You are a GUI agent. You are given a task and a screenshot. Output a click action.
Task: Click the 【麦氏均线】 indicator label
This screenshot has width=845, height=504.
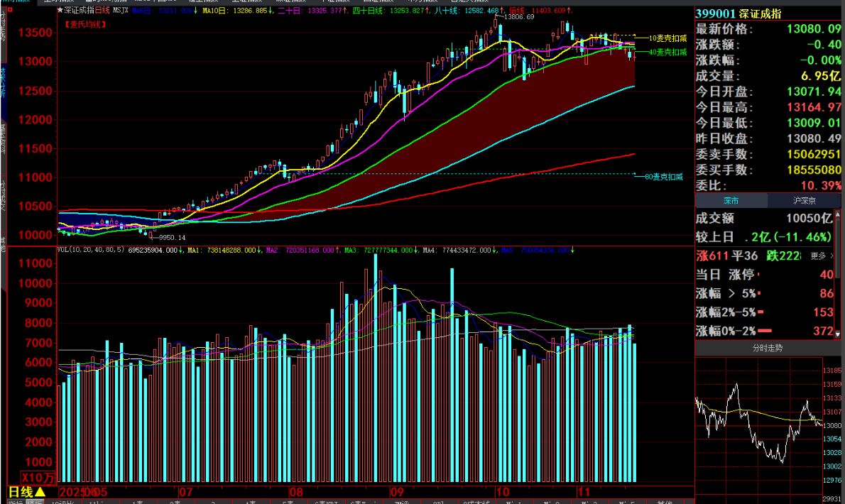pos(86,24)
